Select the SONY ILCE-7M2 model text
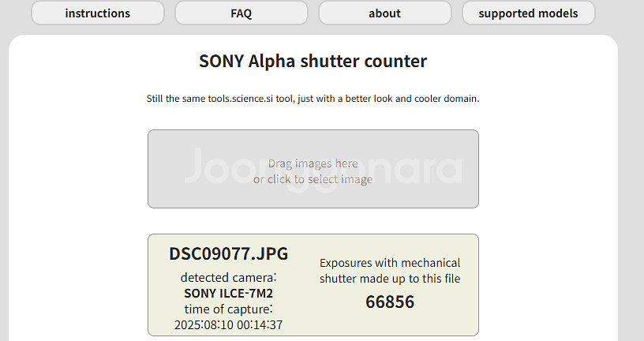 tap(229, 293)
